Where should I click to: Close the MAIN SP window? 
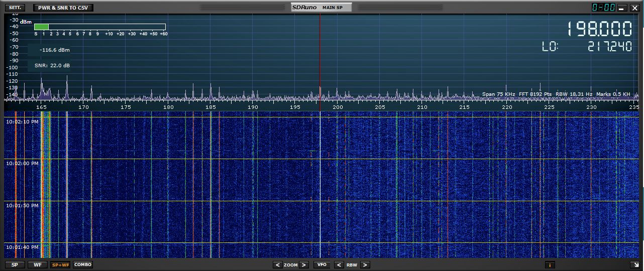tap(634, 8)
